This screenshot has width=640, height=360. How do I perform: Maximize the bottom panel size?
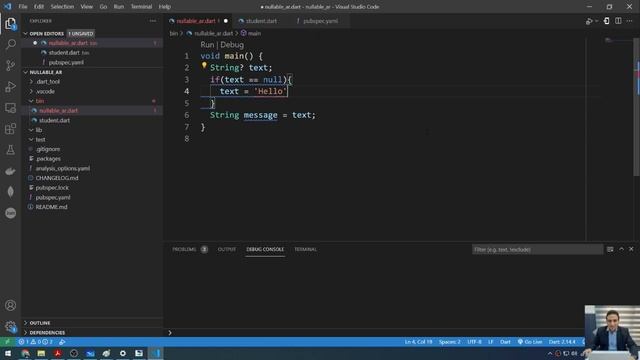[x=621, y=249]
